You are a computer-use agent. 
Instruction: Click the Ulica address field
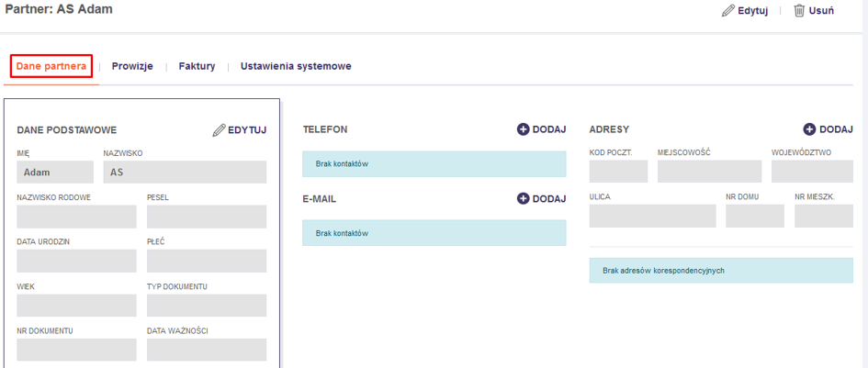tap(652, 216)
